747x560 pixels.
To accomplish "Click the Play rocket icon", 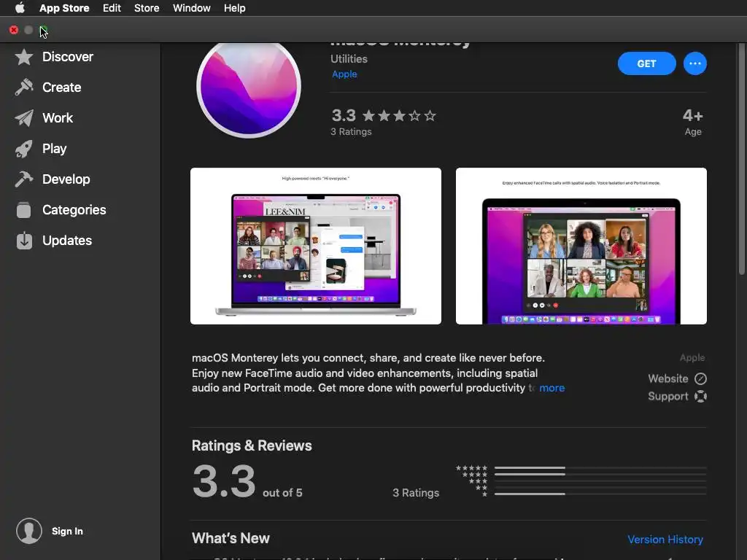I will 24,149.
